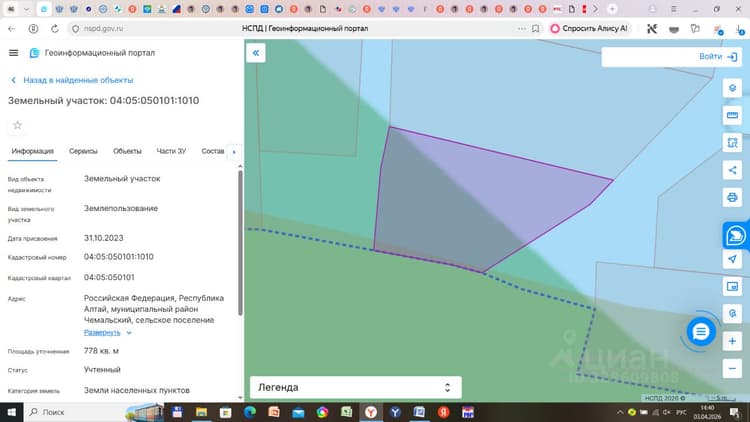
Task: Add land plot to favorites with star icon
Action: 18,125
